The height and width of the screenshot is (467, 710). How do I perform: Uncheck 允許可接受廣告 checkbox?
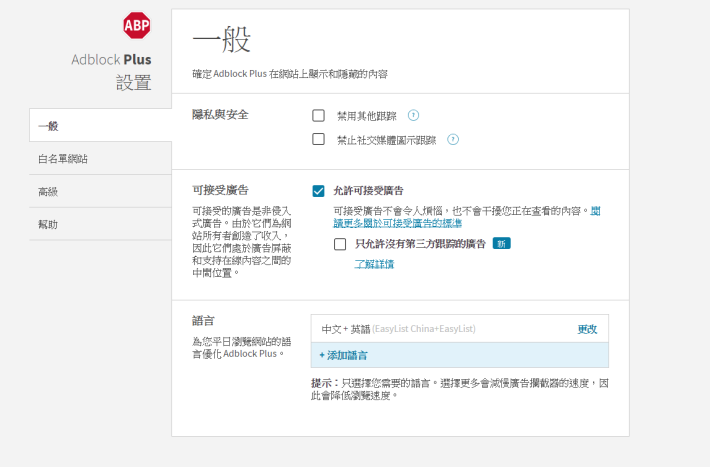pyautogui.click(x=318, y=191)
